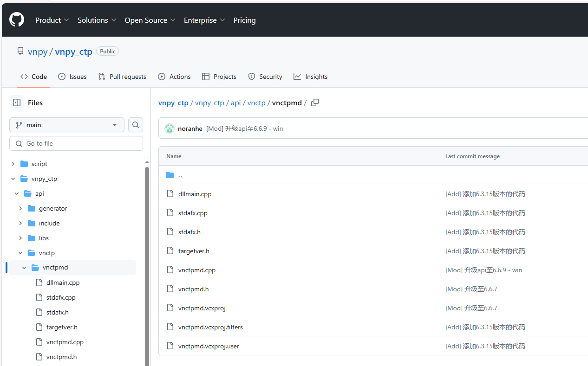
Task: Click the Name column header
Action: [174, 156]
